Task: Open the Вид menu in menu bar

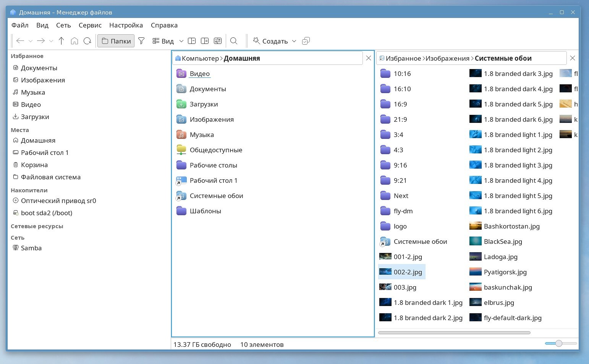Action: click(x=42, y=25)
